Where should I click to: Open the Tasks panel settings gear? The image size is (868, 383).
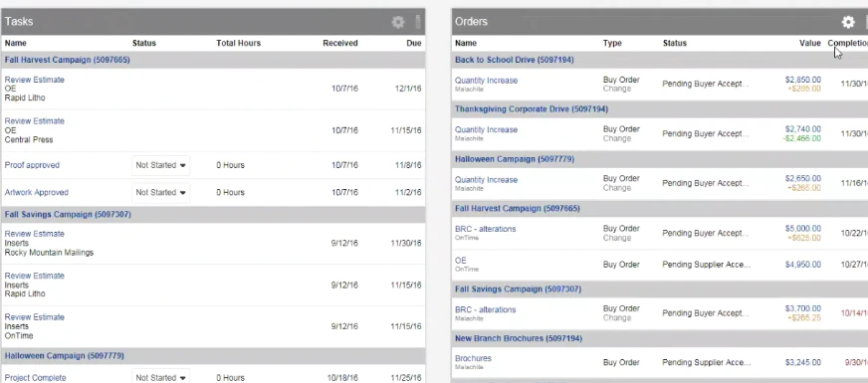pyautogui.click(x=398, y=22)
